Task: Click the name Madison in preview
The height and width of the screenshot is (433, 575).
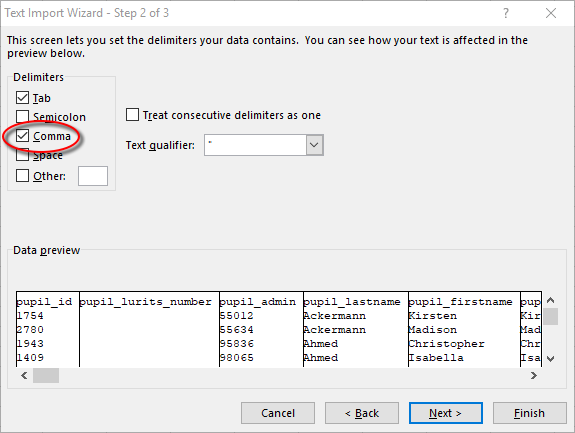Action: [433, 330]
